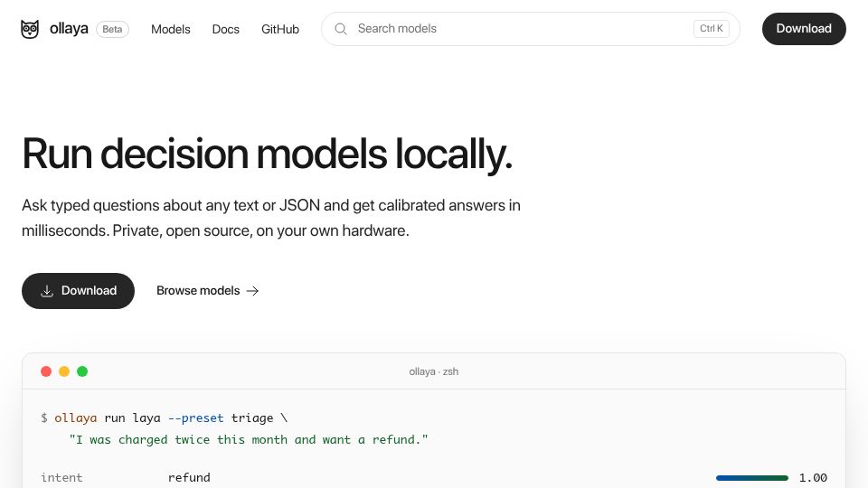
Task: Click the green terminal window dot
Action: (x=82, y=371)
